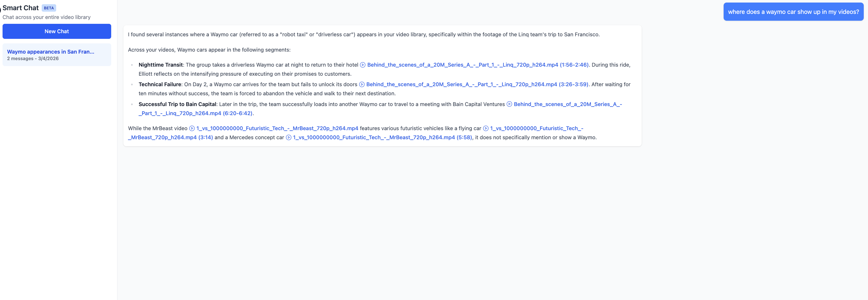Click the 'Smart Chat' title
Image resolution: width=868 pixels, height=300 pixels.
[x=20, y=8]
